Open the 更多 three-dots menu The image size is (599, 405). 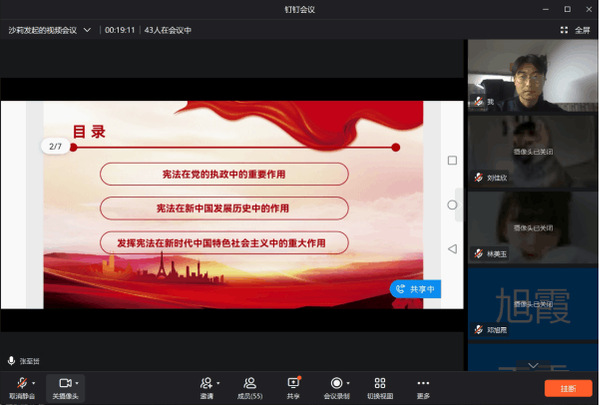coord(423,383)
